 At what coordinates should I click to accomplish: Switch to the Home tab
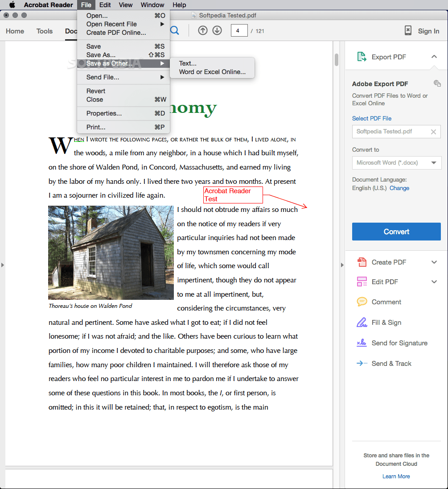pos(15,31)
